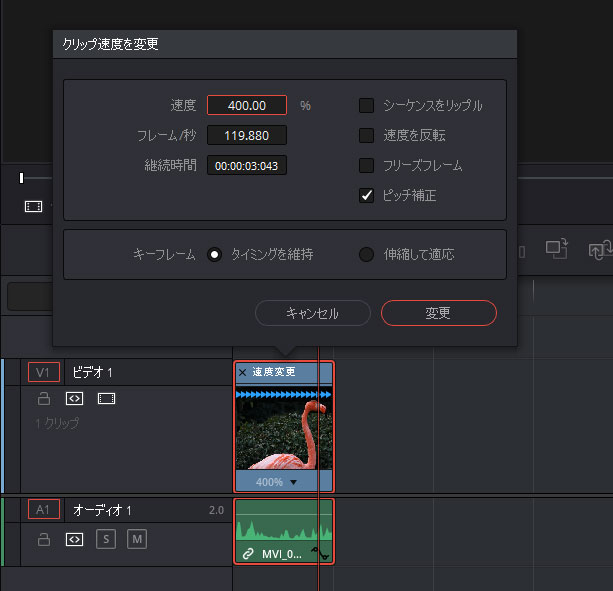Toggle auto track selector on ビデオ 1

click(x=74, y=399)
